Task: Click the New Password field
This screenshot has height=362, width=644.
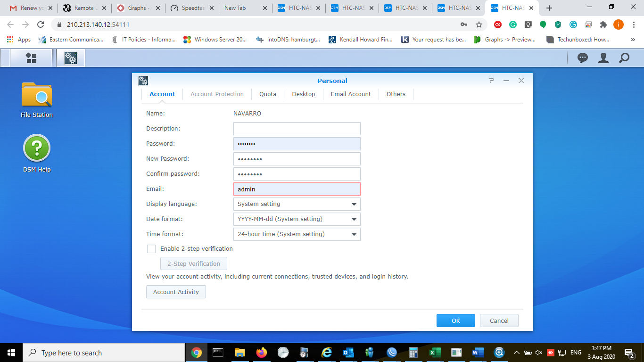Action: (x=297, y=159)
